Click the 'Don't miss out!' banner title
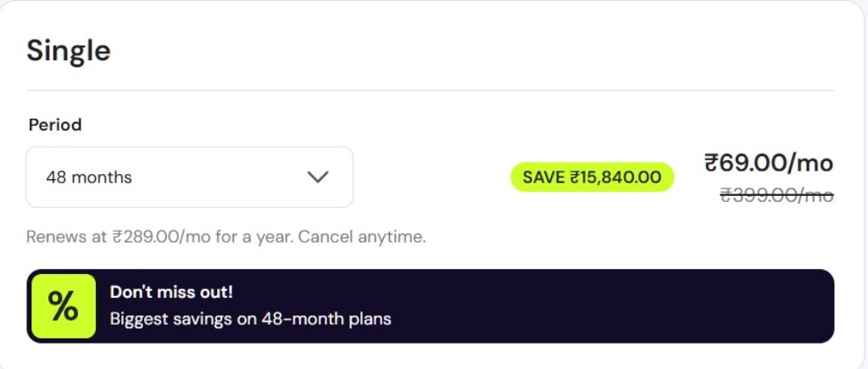This screenshot has height=369, width=868. (171, 292)
